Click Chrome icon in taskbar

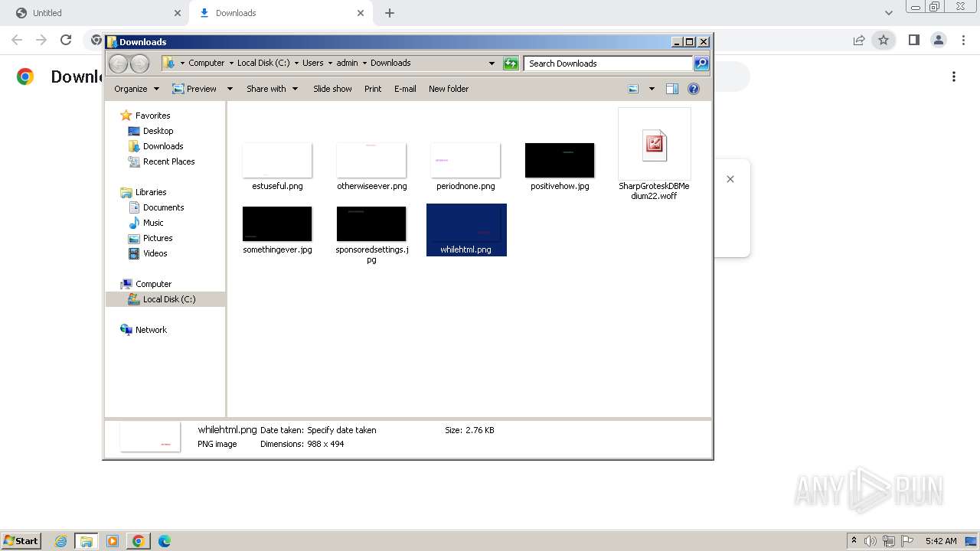tap(138, 541)
